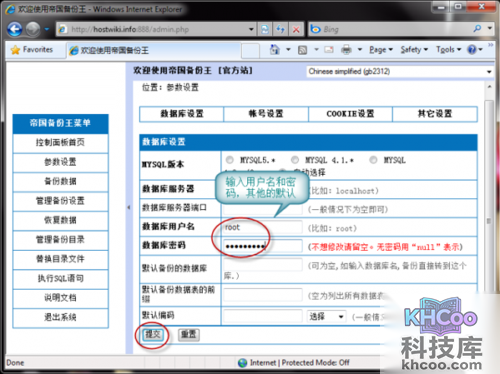Viewport: 500px width, 374px height.
Task: Select the MYSQL 4.1.* radio button
Action: (295, 160)
